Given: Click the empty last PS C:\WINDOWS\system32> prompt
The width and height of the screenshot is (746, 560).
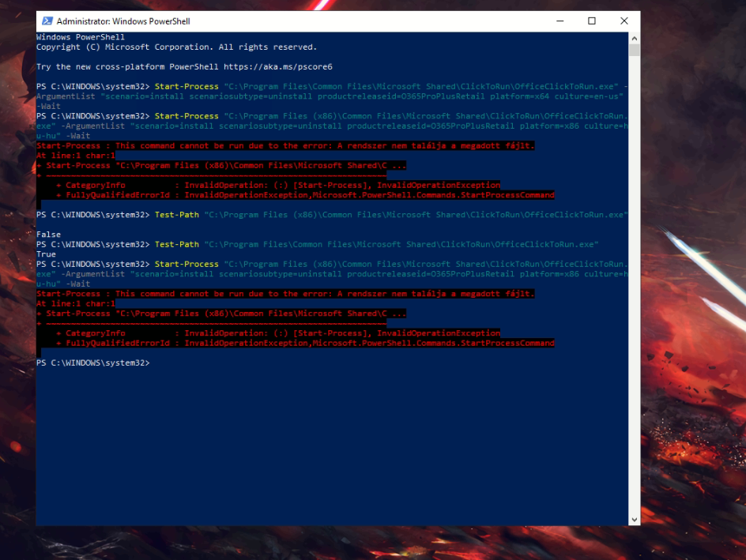Looking at the screenshot, I should click(92, 363).
